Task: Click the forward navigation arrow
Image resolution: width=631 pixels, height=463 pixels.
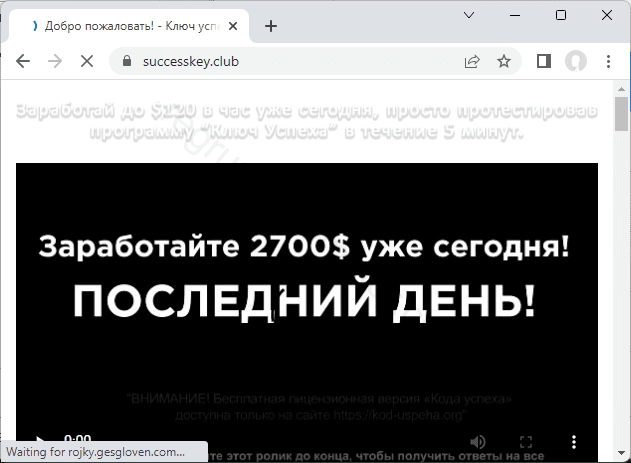Action: click(x=55, y=61)
